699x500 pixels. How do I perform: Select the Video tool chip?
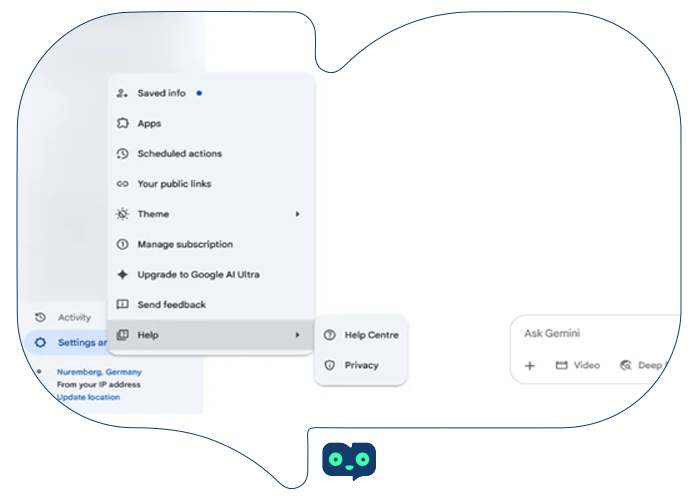coord(578,365)
